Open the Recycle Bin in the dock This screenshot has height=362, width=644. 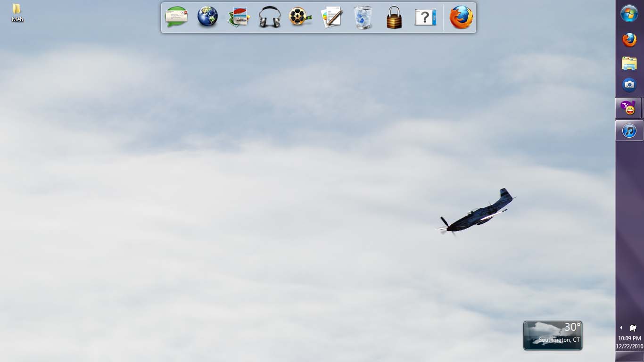point(363,17)
